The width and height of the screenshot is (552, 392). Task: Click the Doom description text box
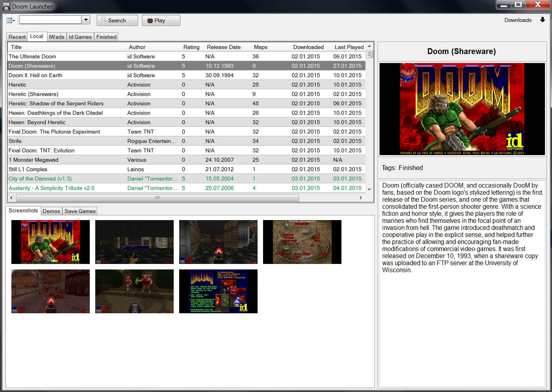click(462, 283)
